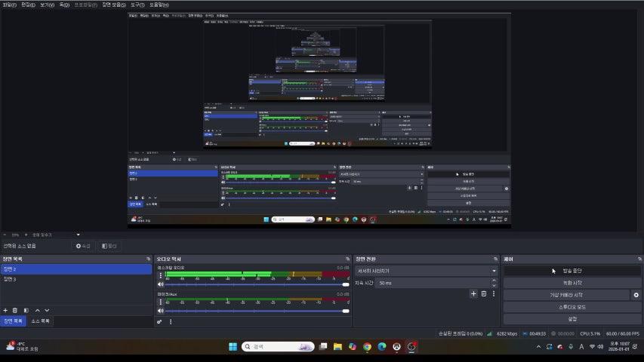Add a scene transition with plus icon
This screenshot has width=644, height=362.
(473, 293)
